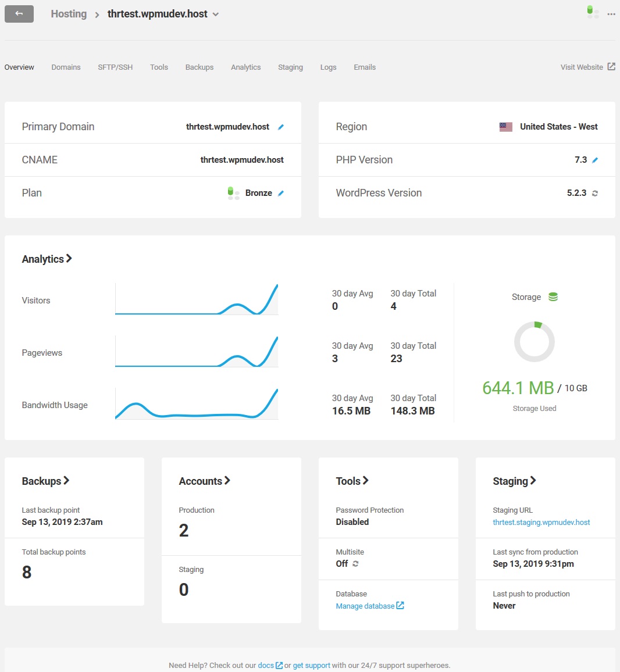Click the Pageviews sparkline chart
Screen dimensions: 620x672
click(197, 352)
